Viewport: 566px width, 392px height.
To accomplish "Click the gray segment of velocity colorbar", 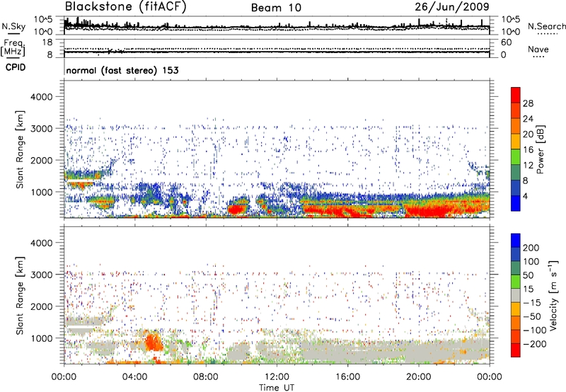I will pos(516,295).
